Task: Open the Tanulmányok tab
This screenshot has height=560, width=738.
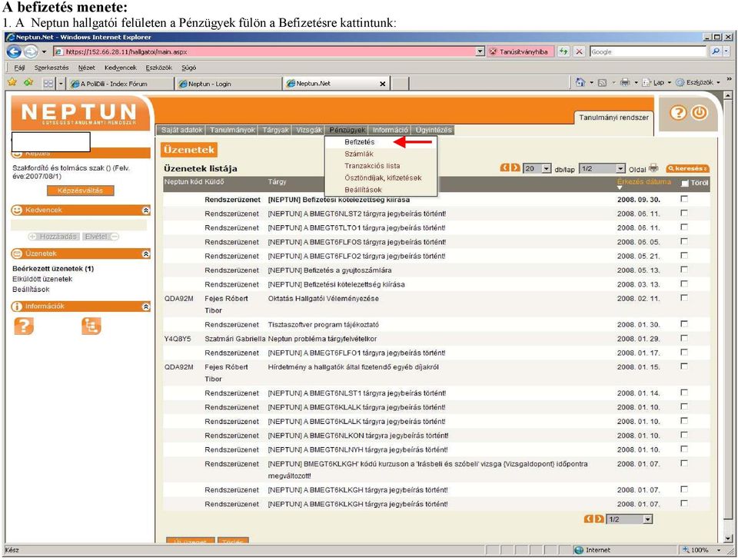Action: [232, 130]
